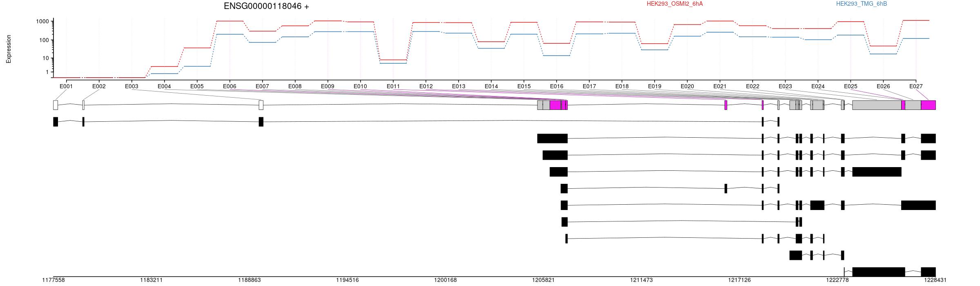Click the y-axis tick label 1
Image resolution: width=980 pixels, height=286 pixels.
coord(48,72)
